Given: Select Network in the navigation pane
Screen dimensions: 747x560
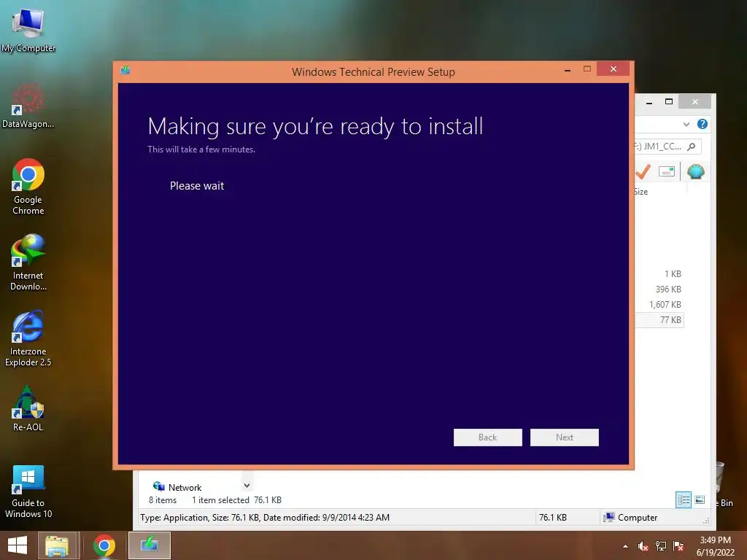Looking at the screenshot, I should (x=177, y=487).
